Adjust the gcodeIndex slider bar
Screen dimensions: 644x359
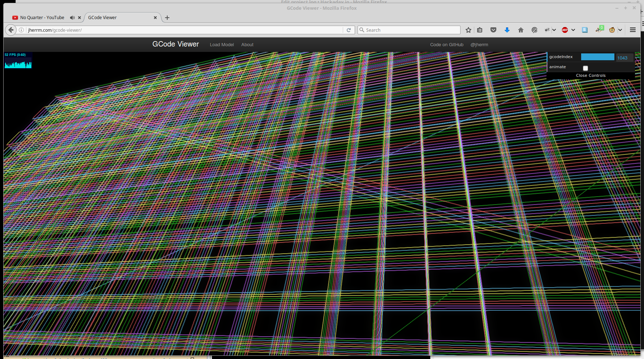point(598,57)
